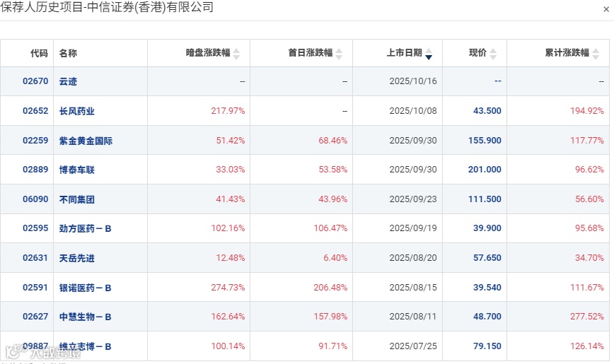The height and width of the screenshot is (364, 614).
Task: Open stock code 02595
Action: pyautogui.click(x=35, y=228)
